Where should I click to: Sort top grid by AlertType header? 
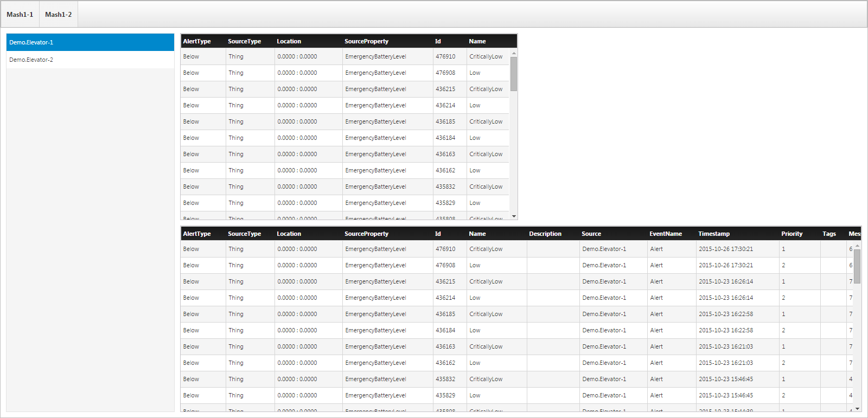(x=197, y=41)
